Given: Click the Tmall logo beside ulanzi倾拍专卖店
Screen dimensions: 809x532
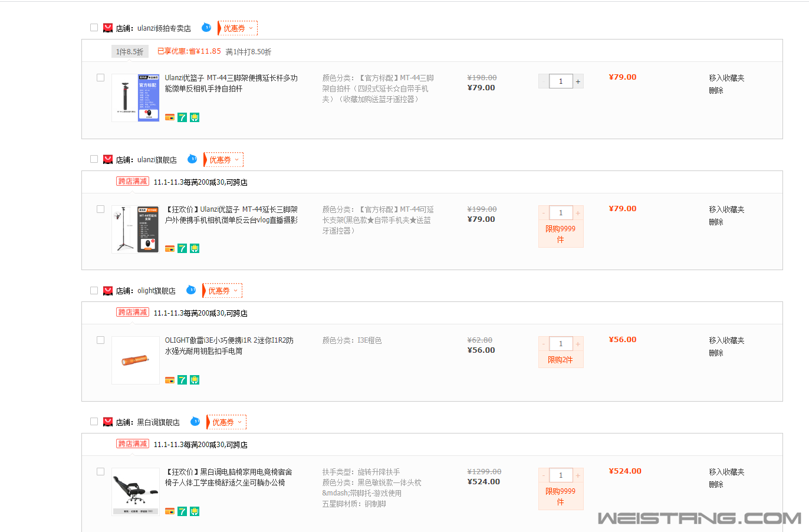Looking at the screenshot, I should (108, 28).
